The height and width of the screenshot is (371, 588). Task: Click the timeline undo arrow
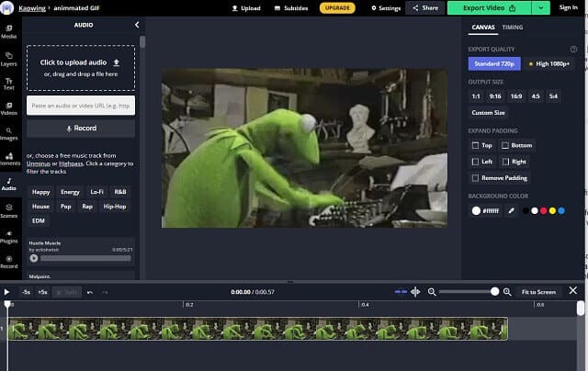[x=90, y=292]
